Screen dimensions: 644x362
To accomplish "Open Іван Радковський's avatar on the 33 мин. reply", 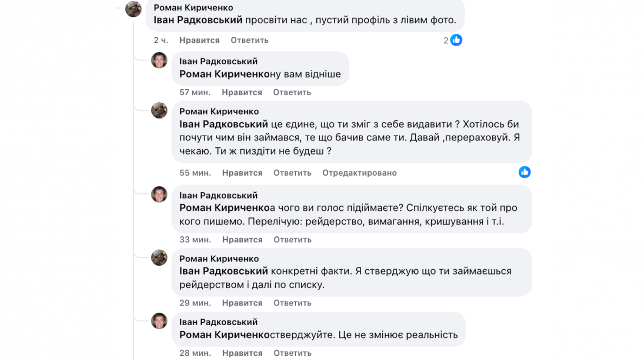I will click(160, 195).
